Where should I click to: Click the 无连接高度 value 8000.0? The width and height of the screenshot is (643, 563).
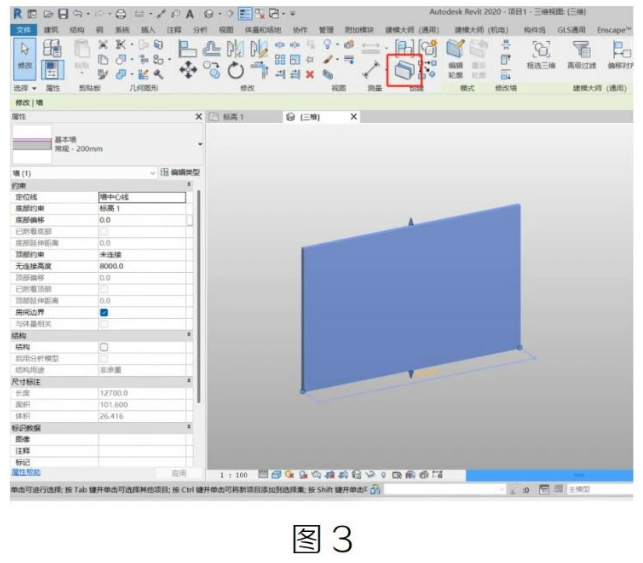142,266
